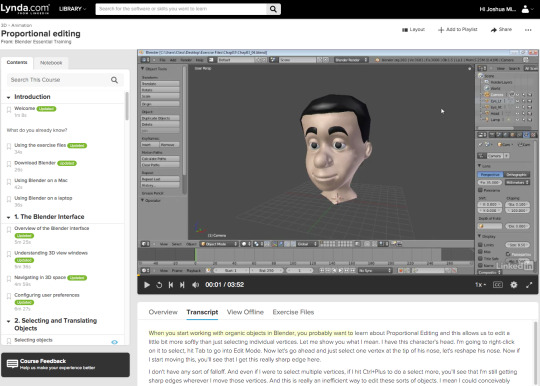Mute the video volume
The height and width of the screenshot is (386, 540).
[195, 285]
